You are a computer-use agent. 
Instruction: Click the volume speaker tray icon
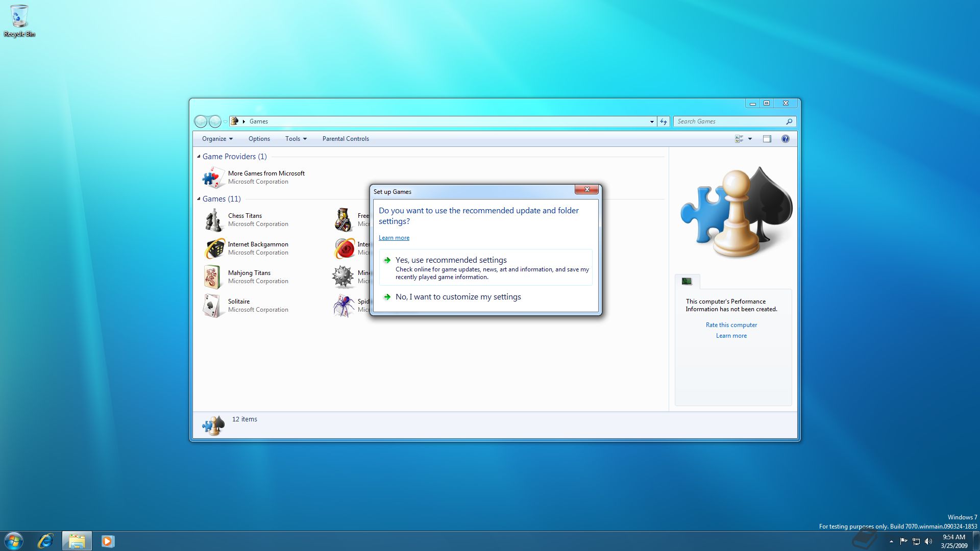pyautogui.click(x=928, y=541)
